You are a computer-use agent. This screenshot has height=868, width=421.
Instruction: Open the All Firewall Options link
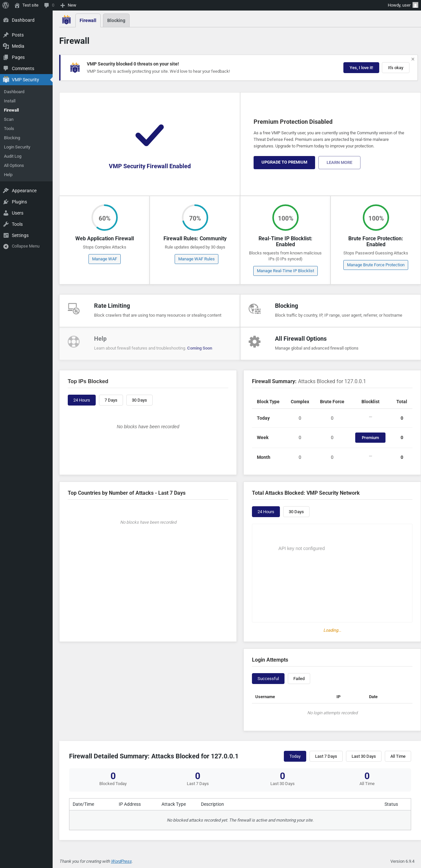click(x=301, y=339)
